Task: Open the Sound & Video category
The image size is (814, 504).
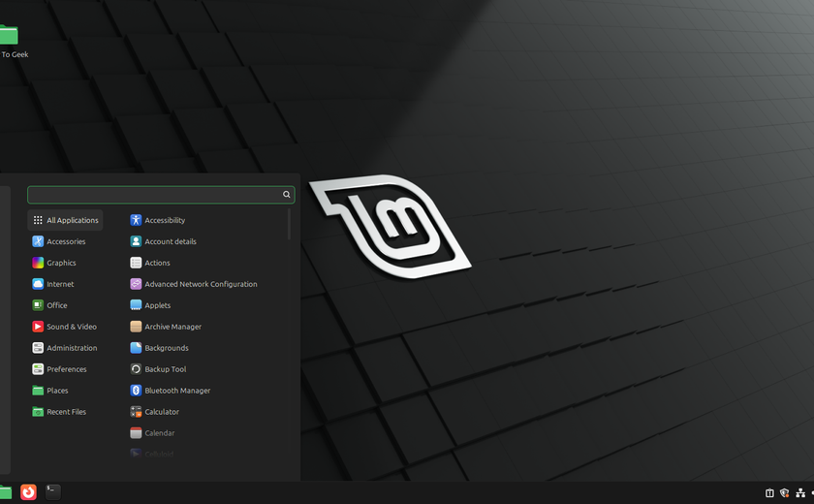Action: [65, 327]
